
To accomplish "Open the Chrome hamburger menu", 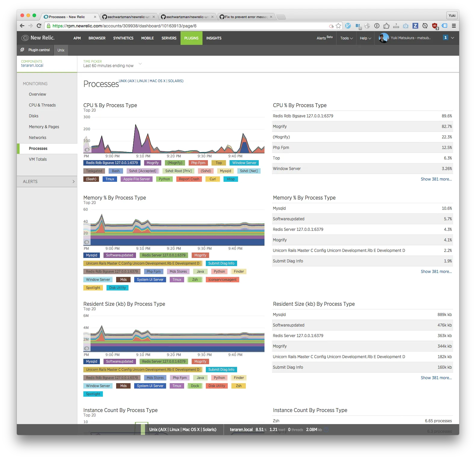I will pos(454,26).
